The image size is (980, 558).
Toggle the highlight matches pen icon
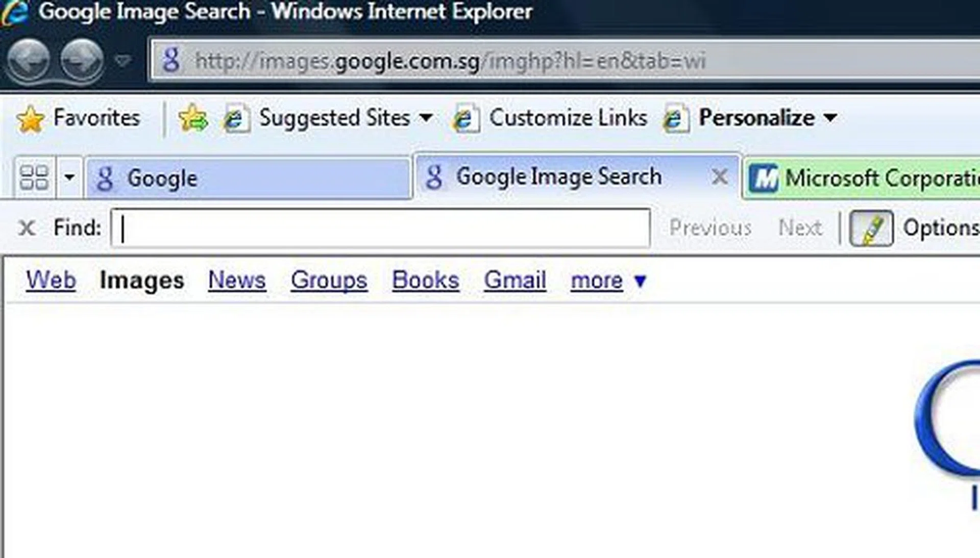(x=871, y=228)
